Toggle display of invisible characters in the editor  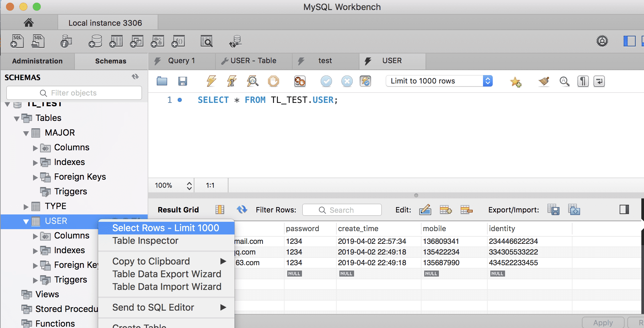pyautogui.click(x=583, y=81)
